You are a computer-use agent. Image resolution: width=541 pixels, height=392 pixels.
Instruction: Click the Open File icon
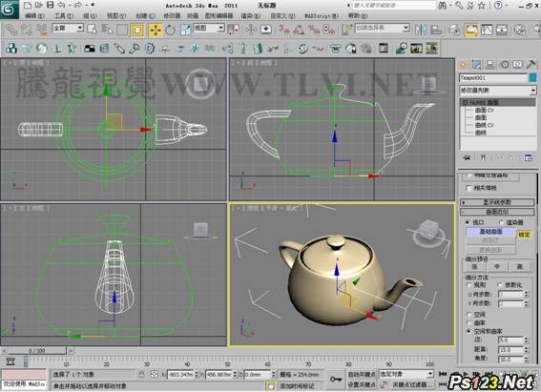click(38, 5)
